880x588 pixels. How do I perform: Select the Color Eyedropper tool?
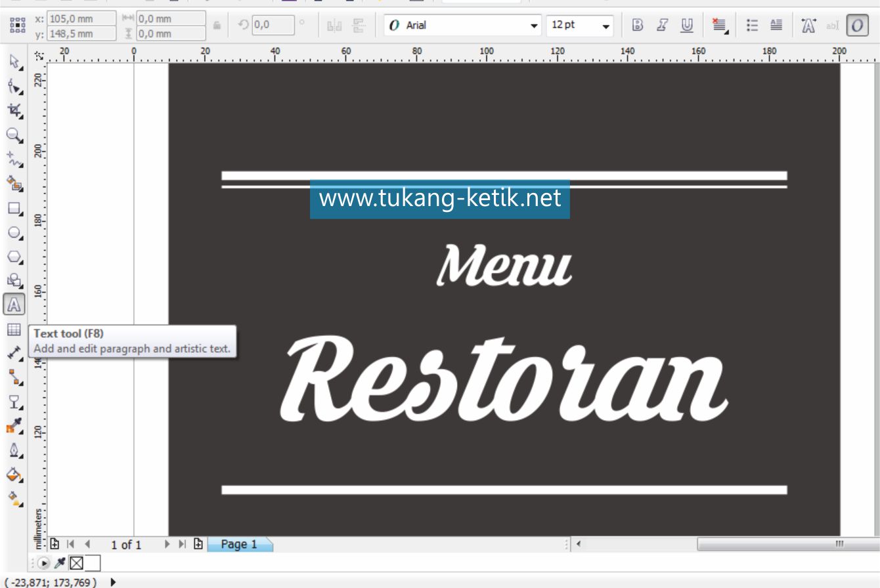(14, 427)
